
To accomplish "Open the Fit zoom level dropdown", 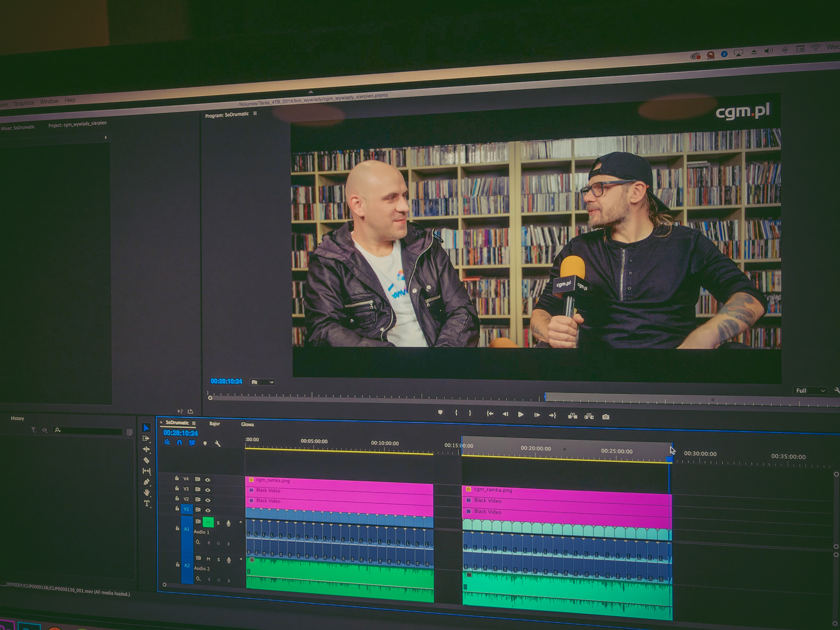I will [262, 382].
